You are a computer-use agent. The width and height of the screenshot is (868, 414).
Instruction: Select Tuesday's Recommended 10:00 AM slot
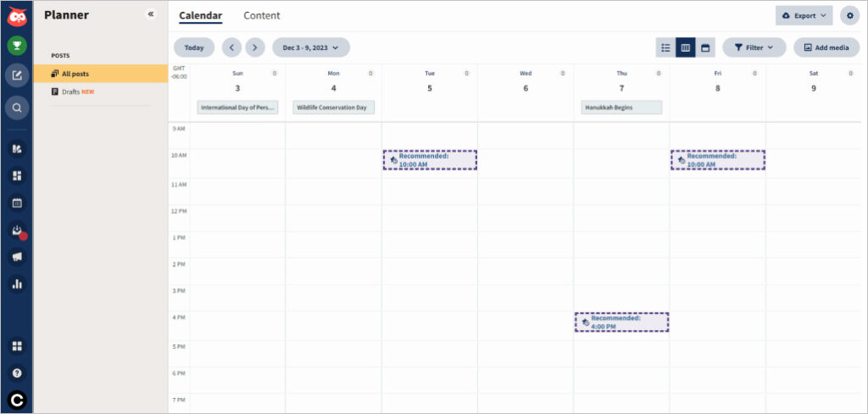click(x=430, y=160)
